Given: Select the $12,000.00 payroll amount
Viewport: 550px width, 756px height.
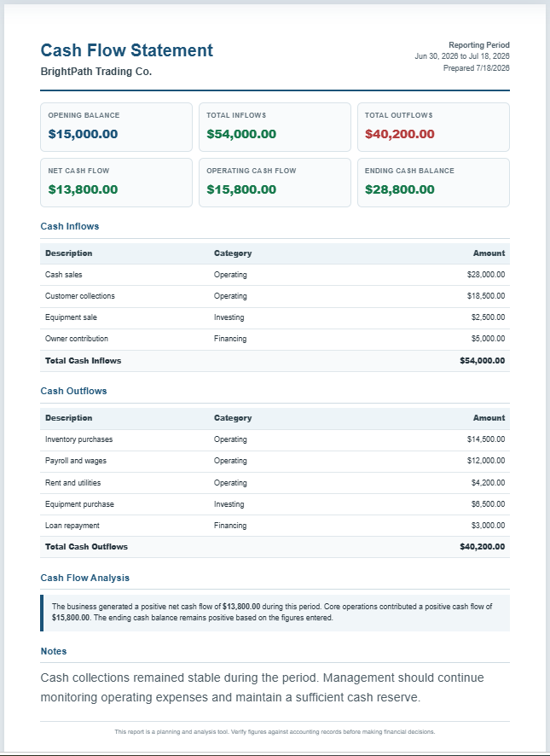Looking at the screenshot, I should [x=486, y=461].
